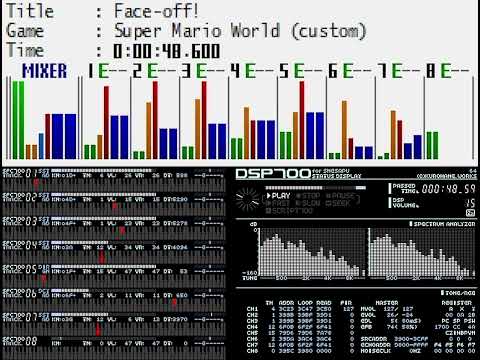Click the CH1 row in the register table
480x360 pixels.
299,309
